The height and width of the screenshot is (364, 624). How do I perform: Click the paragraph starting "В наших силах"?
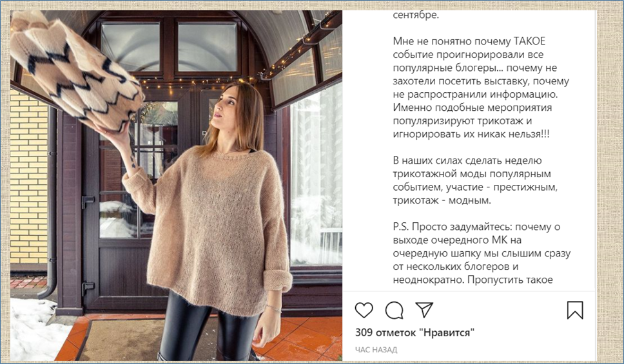475,180
